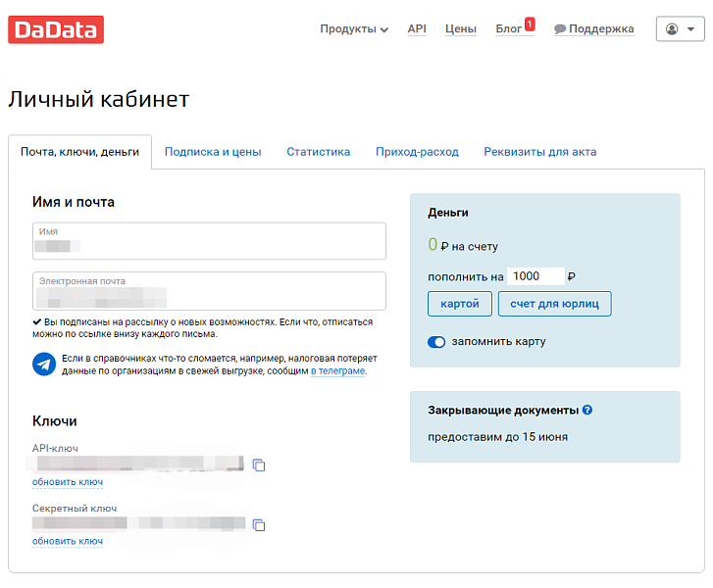Open the user account dropdown
Screen dimensions: 713x588
click(x=680, y=29)
